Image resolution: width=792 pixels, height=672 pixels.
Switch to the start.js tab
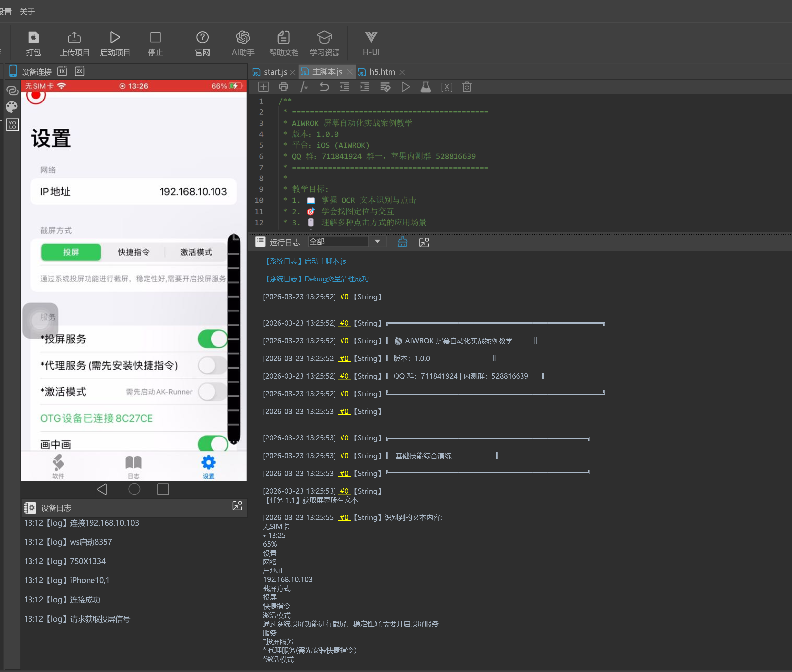pos(275,72)
